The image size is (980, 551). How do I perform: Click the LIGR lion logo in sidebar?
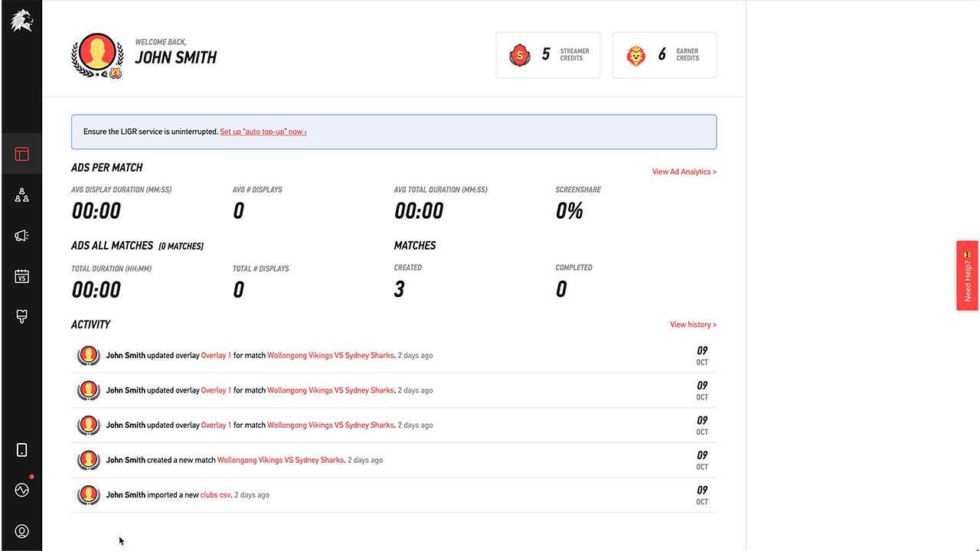(x=21, y=21)
